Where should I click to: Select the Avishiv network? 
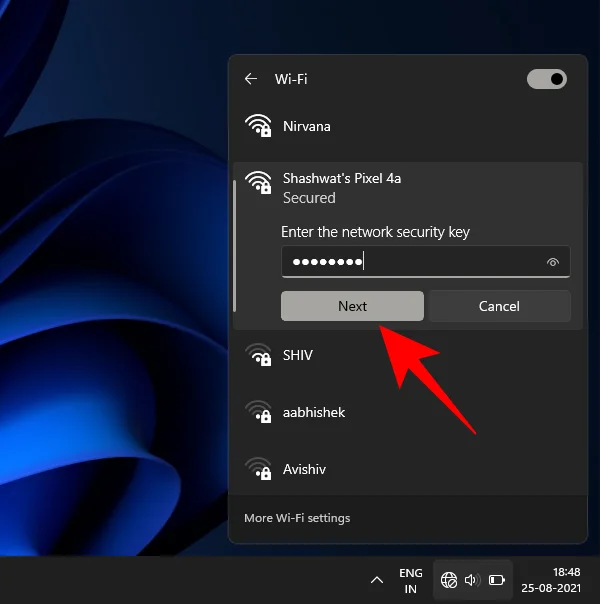(408, 469)
